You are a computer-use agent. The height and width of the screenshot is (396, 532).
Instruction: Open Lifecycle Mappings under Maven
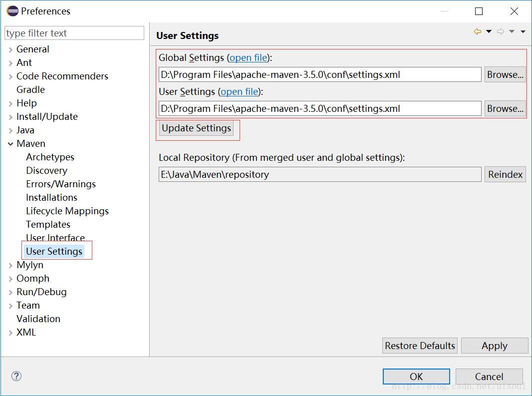[67, 211]
